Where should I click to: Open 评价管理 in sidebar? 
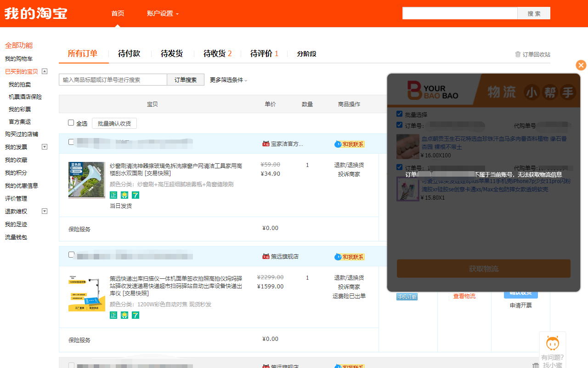coord(16,199)
